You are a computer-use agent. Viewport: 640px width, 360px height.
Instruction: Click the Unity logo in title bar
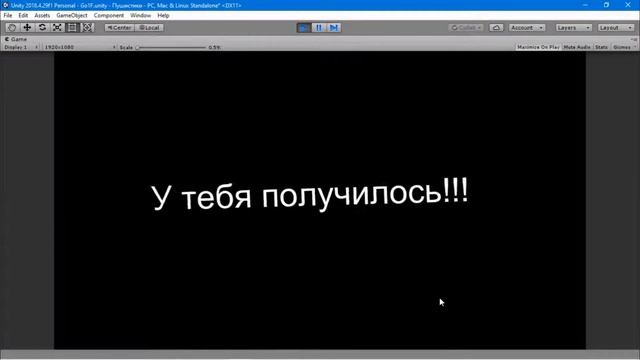[5, 5]
